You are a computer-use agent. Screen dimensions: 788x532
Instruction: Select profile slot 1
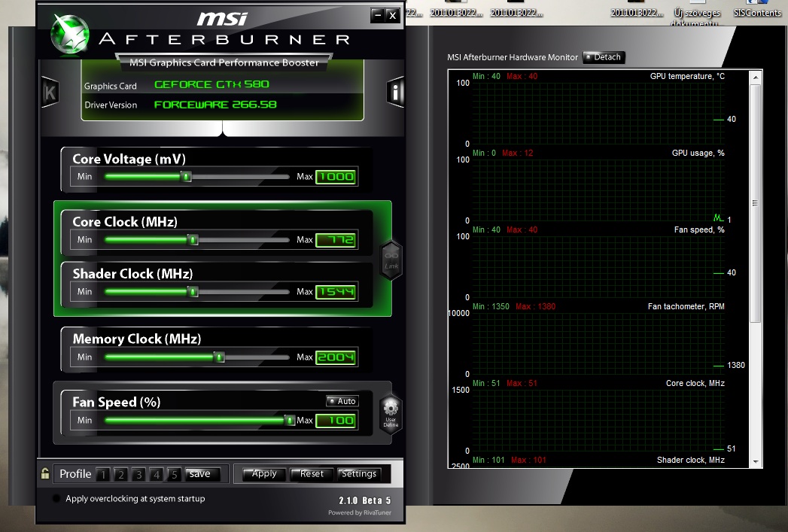coord(103,474)
